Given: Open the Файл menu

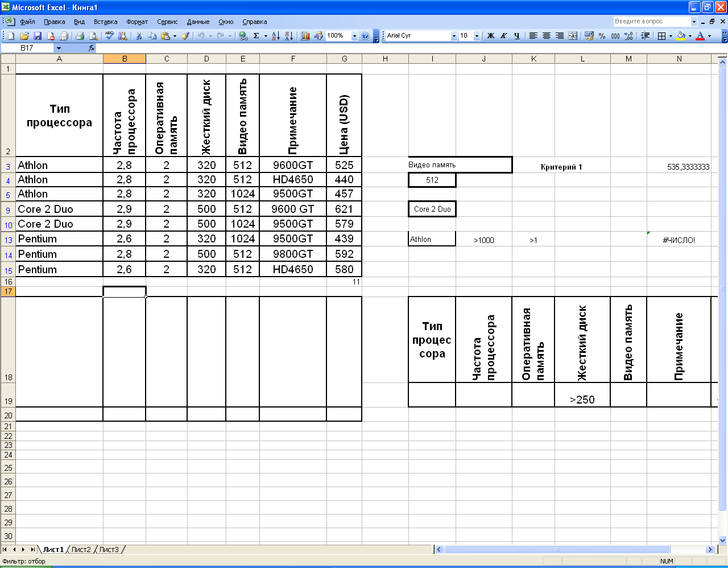Looking at the screenshot, I should point(27,22).
